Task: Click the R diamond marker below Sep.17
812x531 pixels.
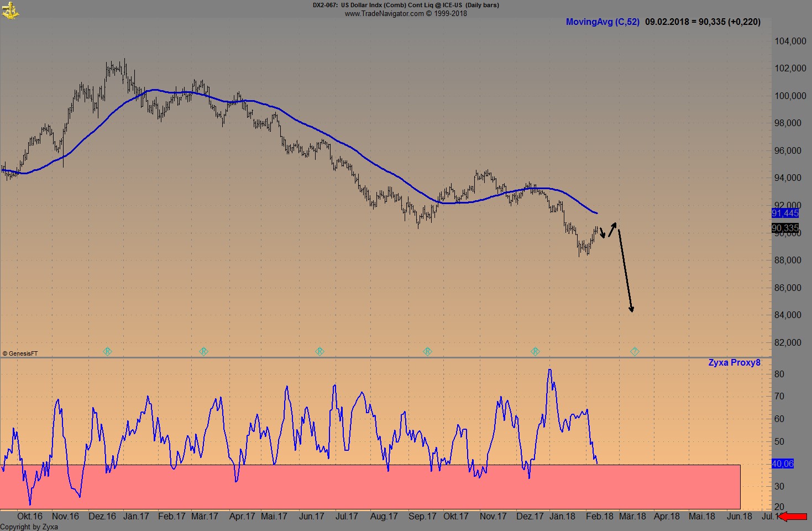Action: tap(427, 351)
